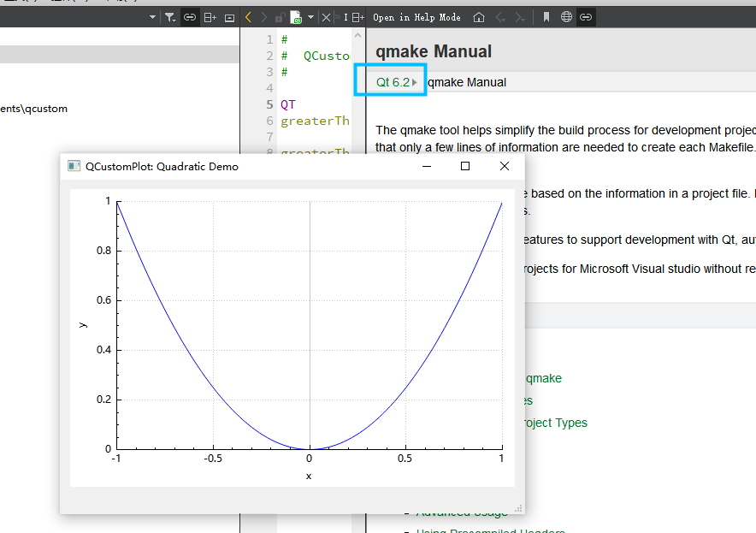Toggle the file lock read-only icon
Image resolution: width=756 pixels, height=533 pixels.
coord(280,17)
